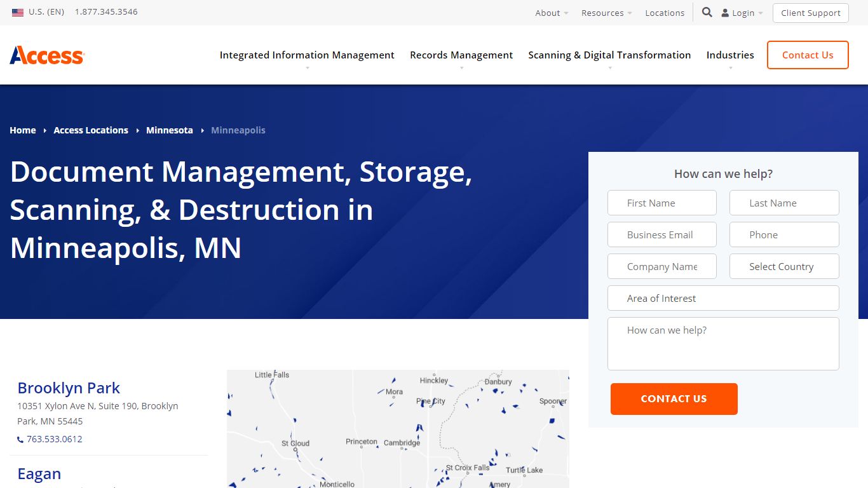This screenshot has width=868, height=488.
Task: Click the How can we help textarea
Action: [723, 344]
